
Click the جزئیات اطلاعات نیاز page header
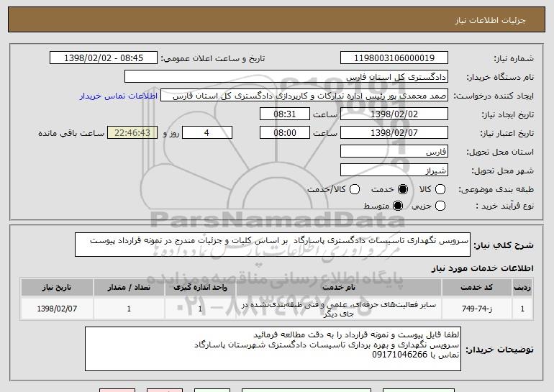490,20
